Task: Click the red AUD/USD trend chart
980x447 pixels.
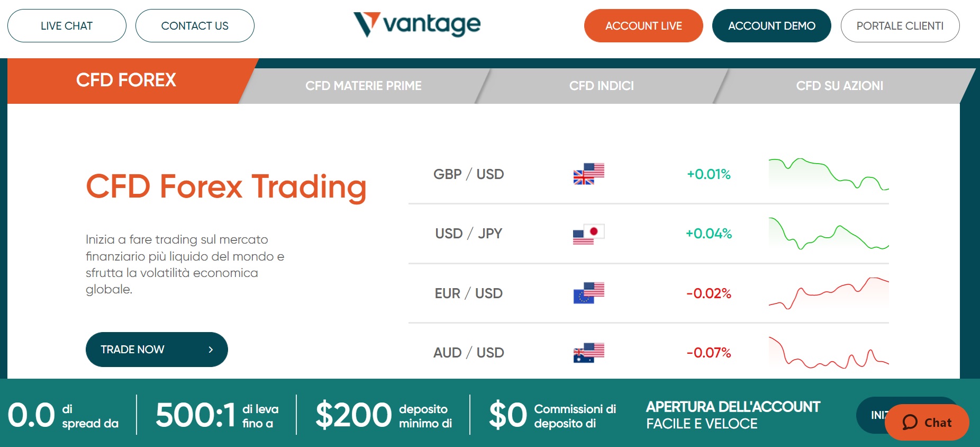Action: point(828,352)
